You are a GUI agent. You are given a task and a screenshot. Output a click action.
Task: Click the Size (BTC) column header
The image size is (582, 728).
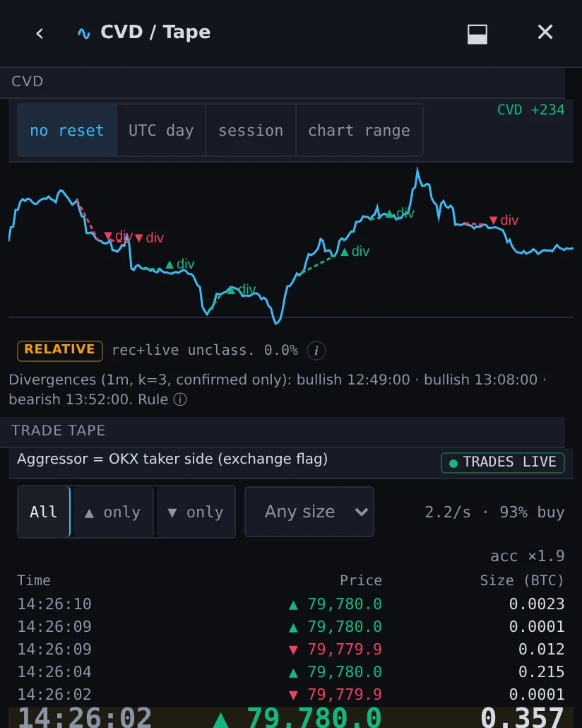(522, 580)
